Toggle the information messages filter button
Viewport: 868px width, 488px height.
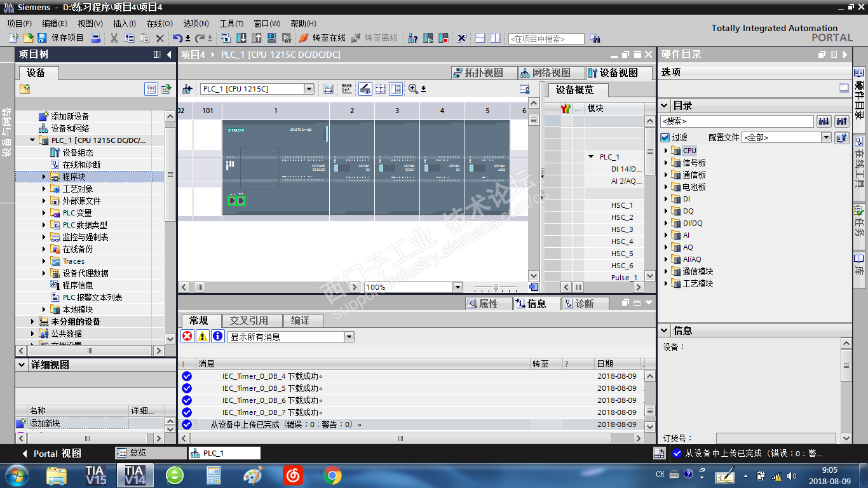point(217,337)
